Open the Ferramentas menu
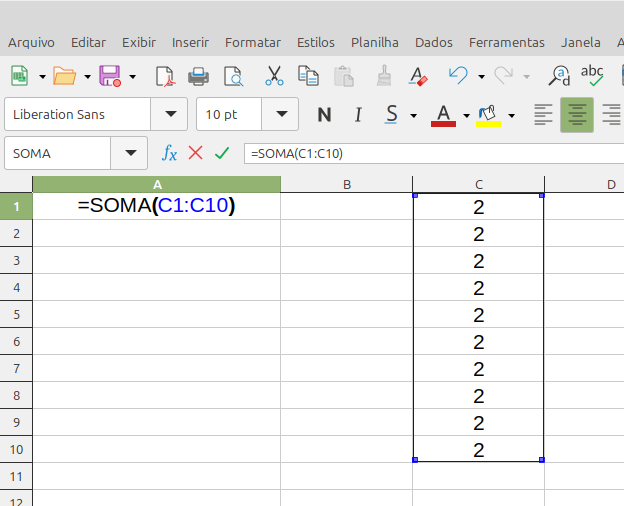The image size is (624, 506). coord(506,42)
